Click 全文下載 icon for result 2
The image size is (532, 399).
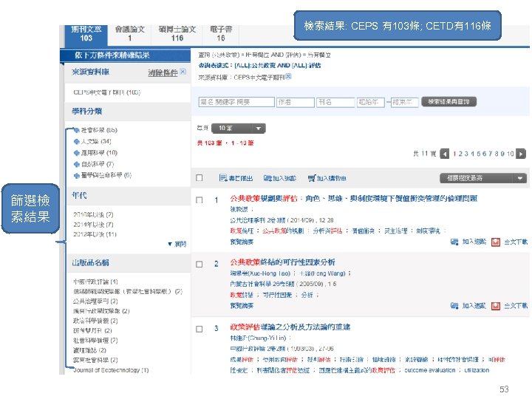[496, 306]
